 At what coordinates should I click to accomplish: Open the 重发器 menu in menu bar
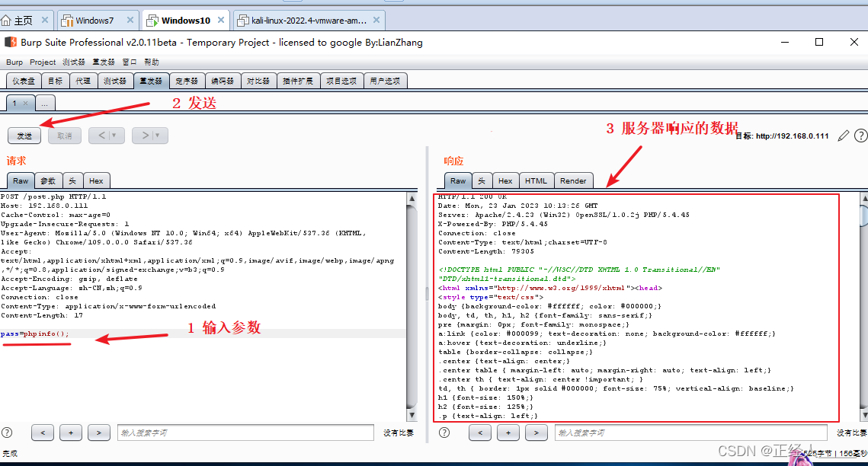pyautogui.click(x=104, y=62)
